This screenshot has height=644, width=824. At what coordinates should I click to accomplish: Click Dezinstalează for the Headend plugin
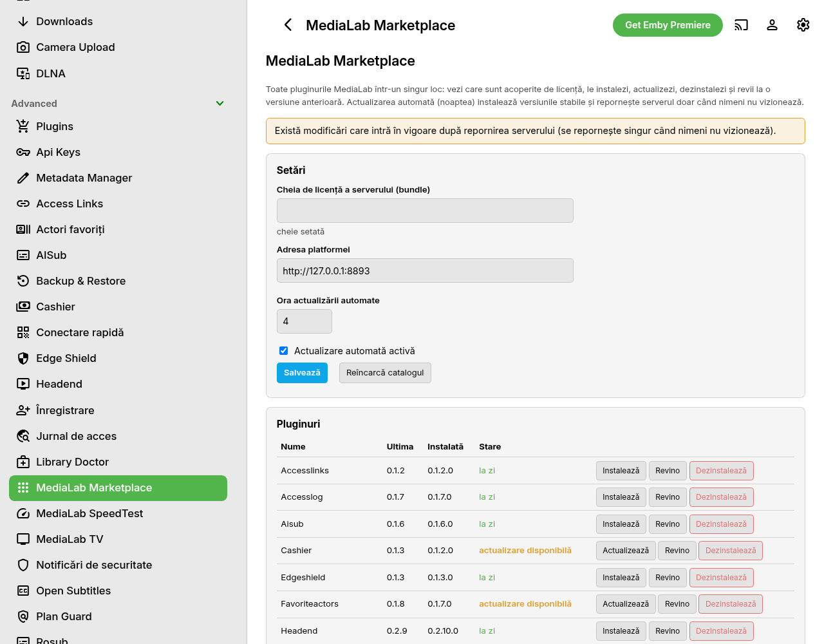721,631
